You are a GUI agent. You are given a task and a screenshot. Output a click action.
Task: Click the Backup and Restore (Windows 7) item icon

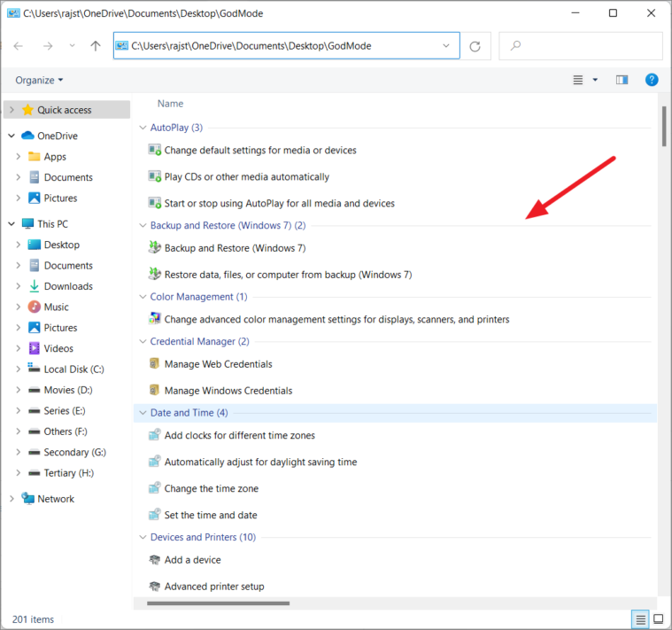tap(154, 247)
